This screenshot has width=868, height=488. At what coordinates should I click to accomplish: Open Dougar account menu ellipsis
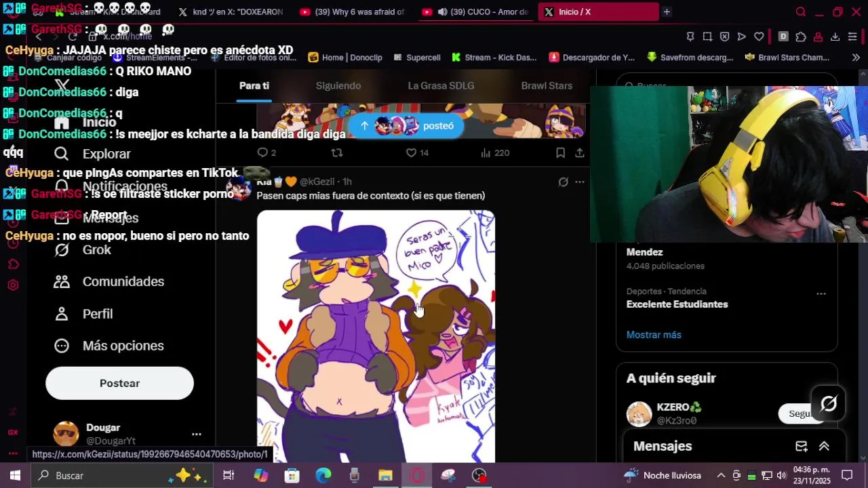[196, 434]
